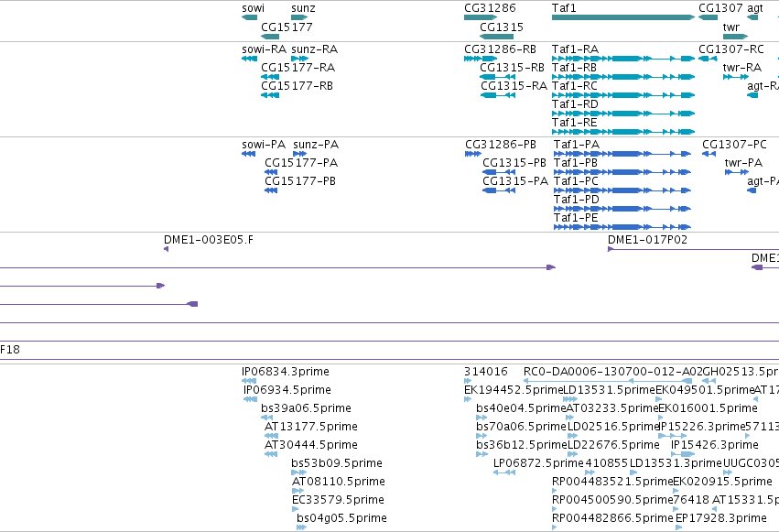The width and height of the screenshot is (779, 532).
Task: Select the twr-PA protein feature
Action: [x=737, y=172]
